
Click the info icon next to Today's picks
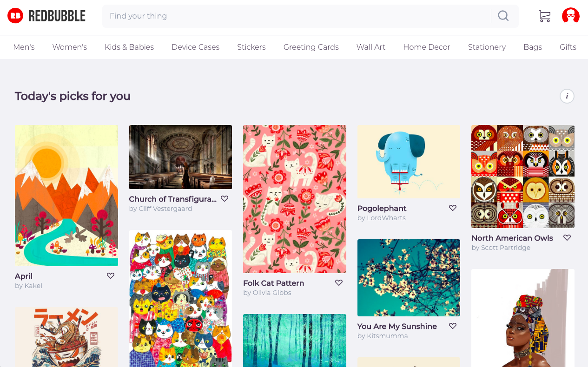[567, 96]
